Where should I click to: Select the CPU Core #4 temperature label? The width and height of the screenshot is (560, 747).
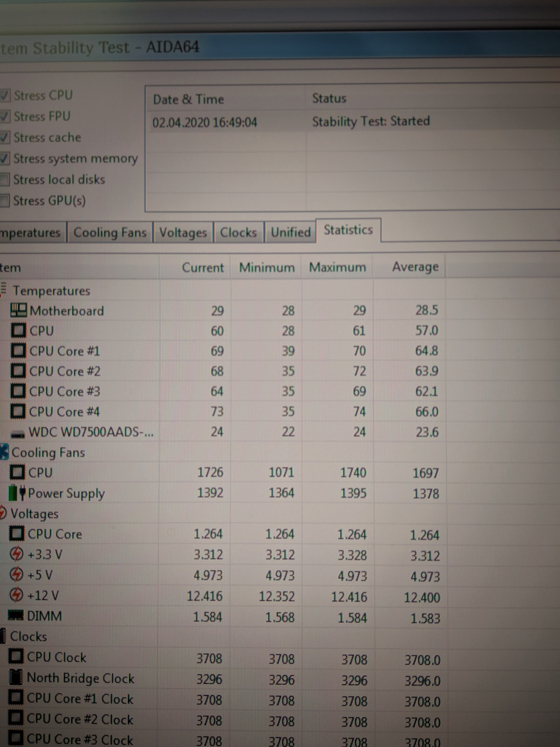[x=64, y=412]
